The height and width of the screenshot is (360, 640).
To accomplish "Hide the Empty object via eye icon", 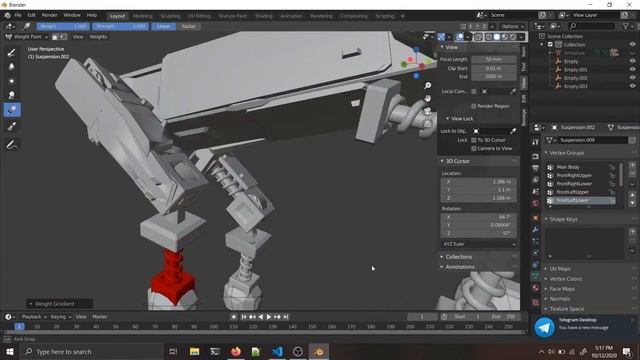I will 632,61.
